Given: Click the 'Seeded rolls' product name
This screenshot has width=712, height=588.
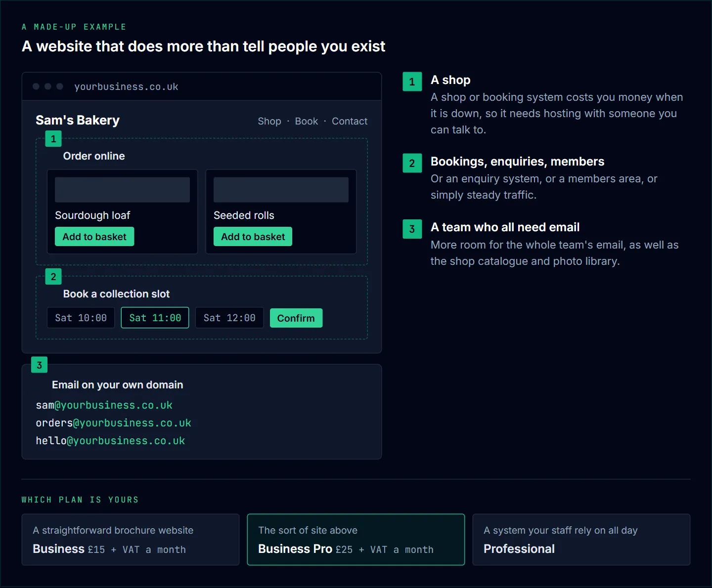Looking at the screenshot, I should tap(244, 215).
